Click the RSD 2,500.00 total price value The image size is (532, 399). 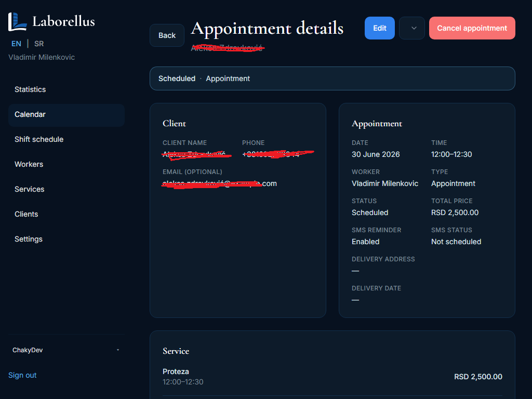pos(455,212)
